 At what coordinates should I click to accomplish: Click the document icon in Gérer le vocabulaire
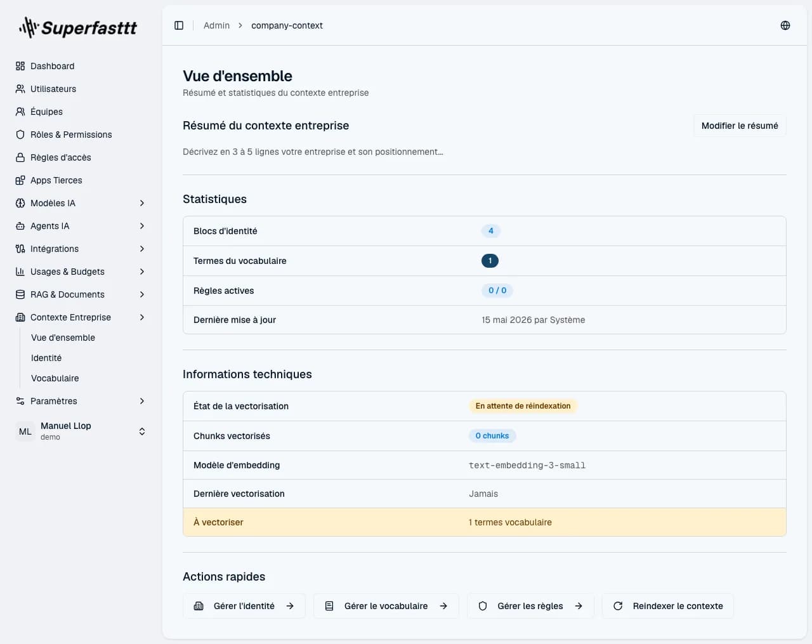coord(329,606)
